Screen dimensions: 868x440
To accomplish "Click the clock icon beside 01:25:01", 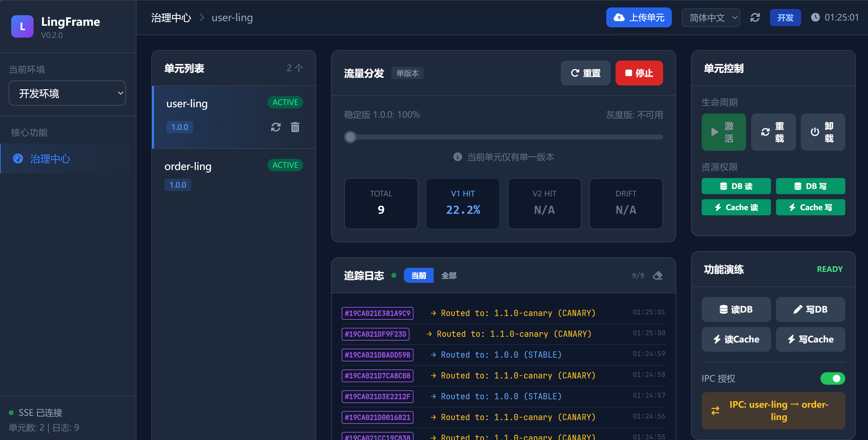I will point(815,17).
